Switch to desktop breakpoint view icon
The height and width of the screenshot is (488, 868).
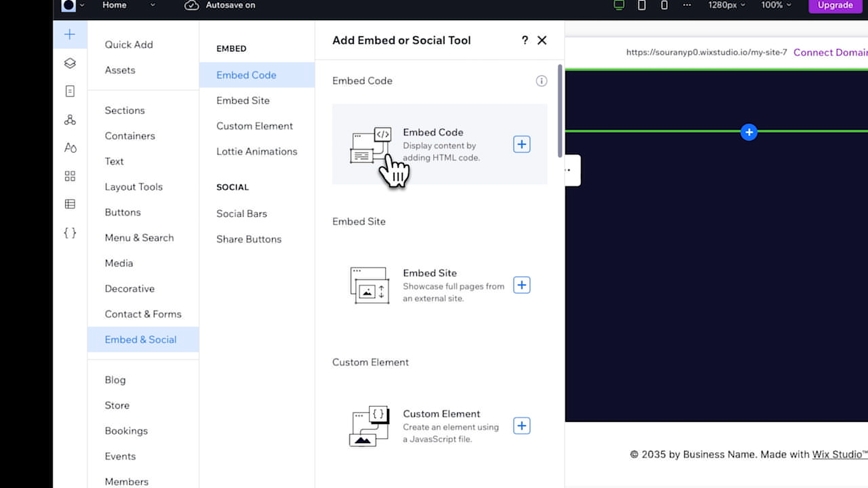pyautogui.click(x=619, y=5)
